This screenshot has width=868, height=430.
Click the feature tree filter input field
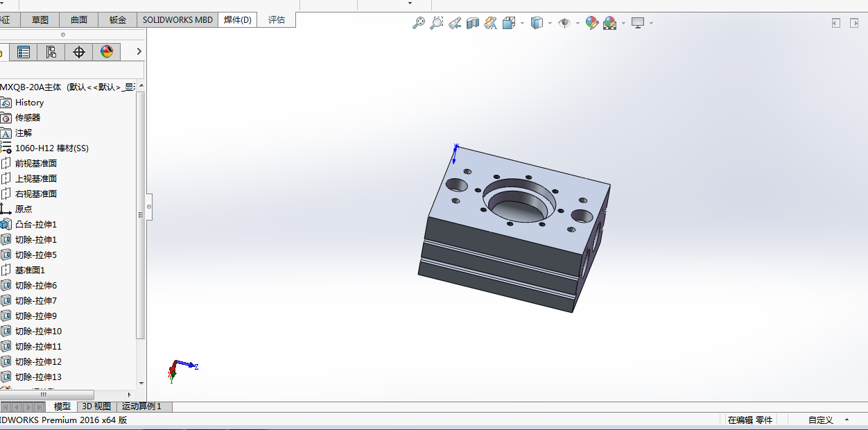pyautogui.click(x=72, y=70)
